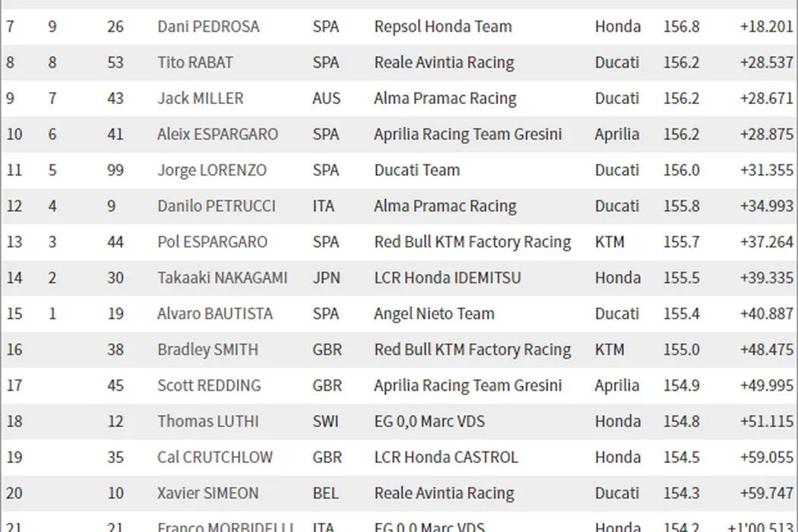Viewport: 798px width, 532px height.
Task: Open Thomas LUTHI rider entry
Action: [x=208, y=421]
